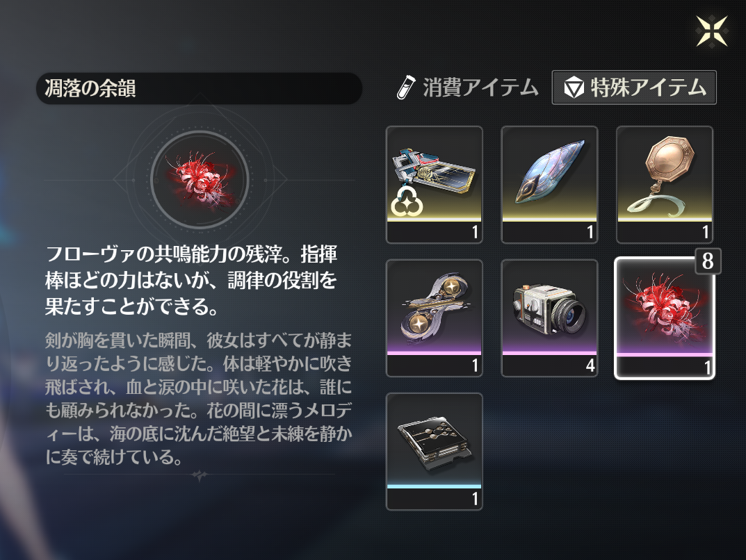
Task: Select the blue crystal leaf-shaped item
Action: tap(549, 185)
